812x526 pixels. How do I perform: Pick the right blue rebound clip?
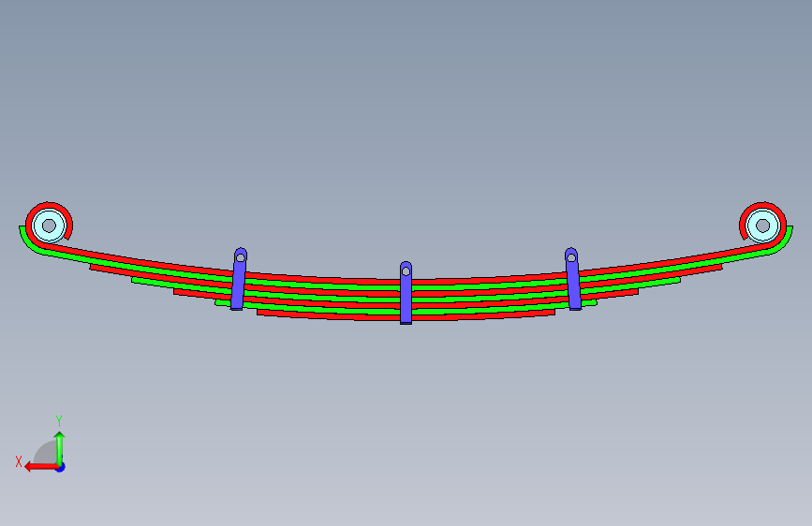[573, 280]
